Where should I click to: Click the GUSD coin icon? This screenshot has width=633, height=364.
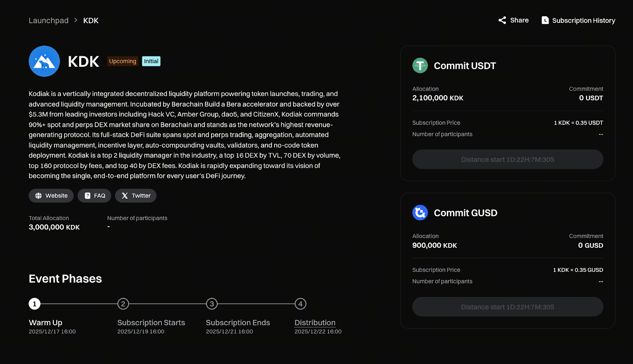(420, 213)
